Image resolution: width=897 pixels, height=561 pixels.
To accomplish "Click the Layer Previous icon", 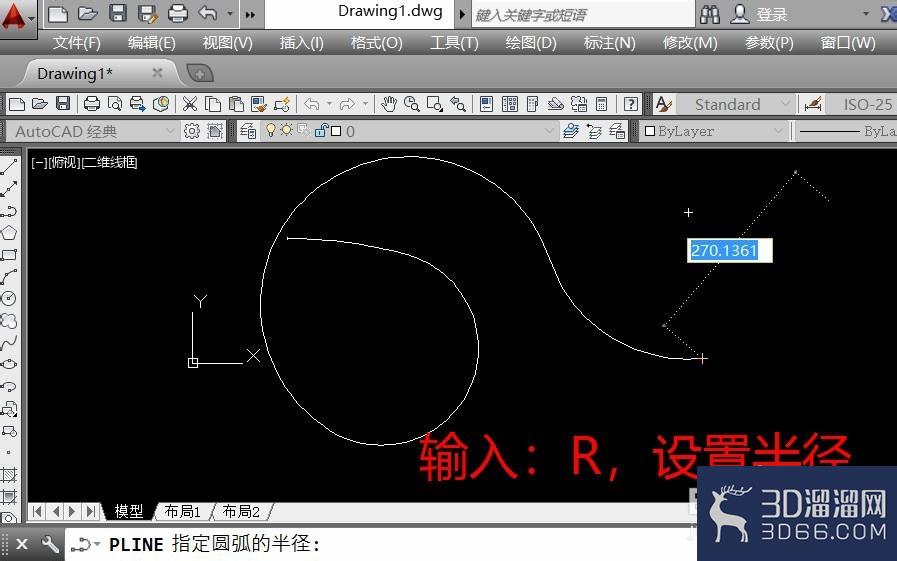I will point(594,131).
